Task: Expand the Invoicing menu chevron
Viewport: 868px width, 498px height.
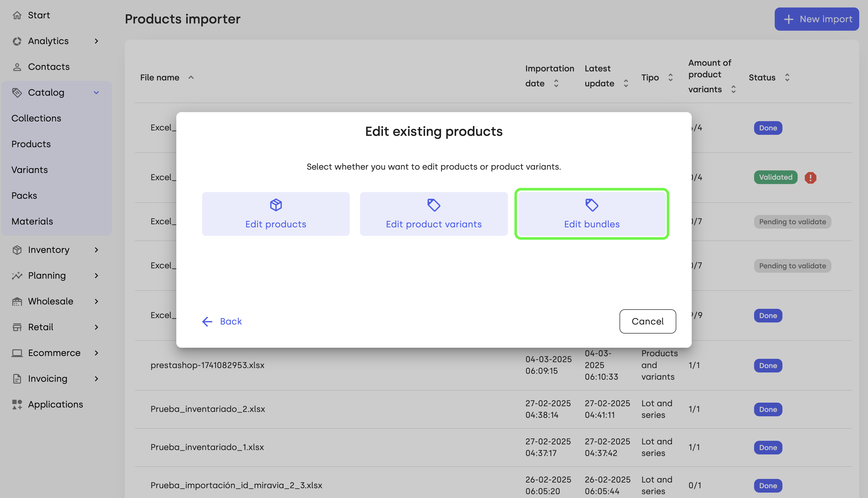Action: click(x=96, y=379)
